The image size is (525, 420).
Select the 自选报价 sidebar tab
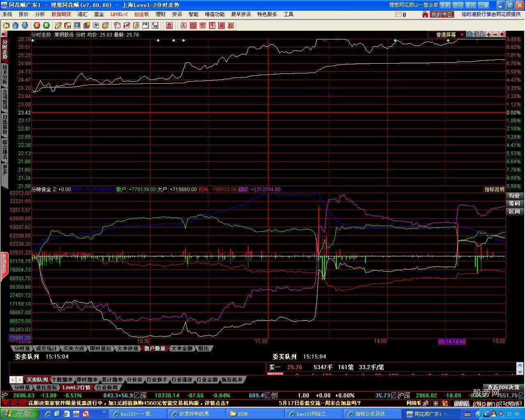click(5, 125)
